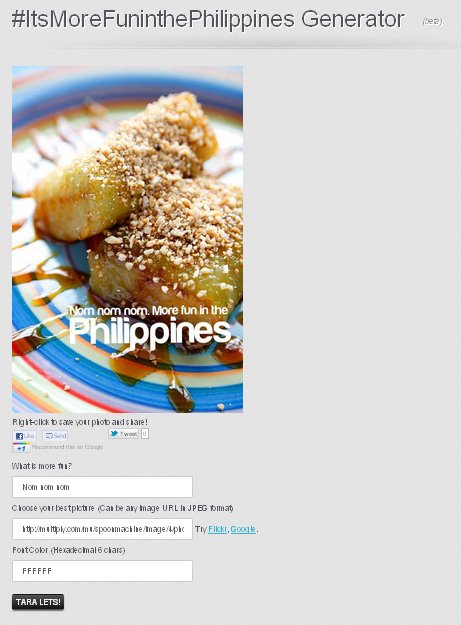Focus the 'What is more fun?' text field

tap(102, 487)
